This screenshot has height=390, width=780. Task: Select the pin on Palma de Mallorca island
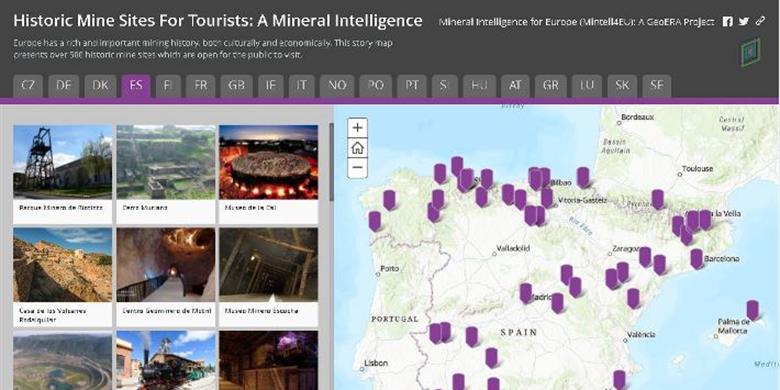753,309
